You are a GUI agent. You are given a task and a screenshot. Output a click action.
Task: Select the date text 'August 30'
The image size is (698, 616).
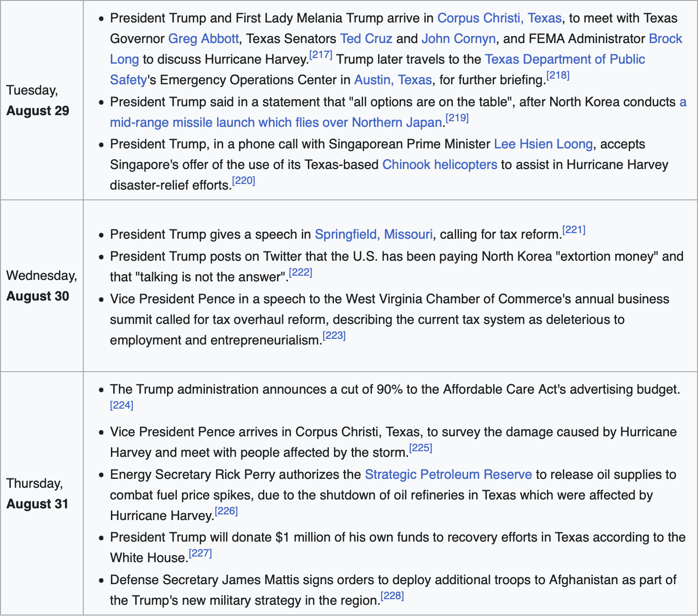coord(38,296)
